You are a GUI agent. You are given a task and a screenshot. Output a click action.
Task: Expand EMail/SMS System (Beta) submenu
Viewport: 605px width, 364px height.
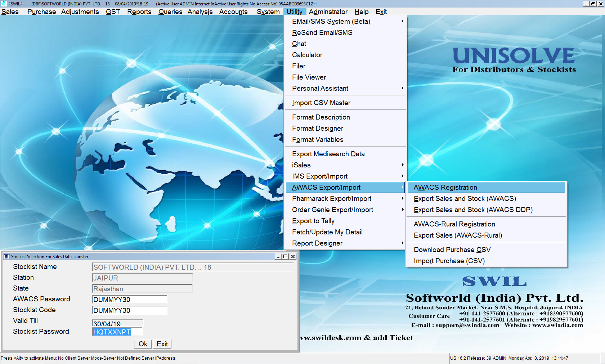click(346, 21)
